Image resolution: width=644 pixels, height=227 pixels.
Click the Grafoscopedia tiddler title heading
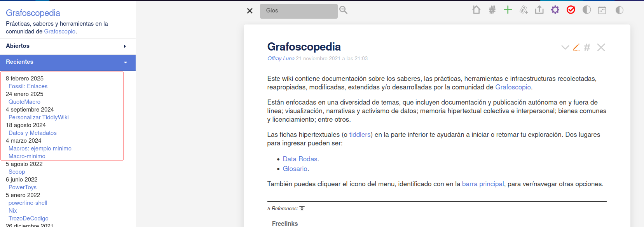pos(304,47)
